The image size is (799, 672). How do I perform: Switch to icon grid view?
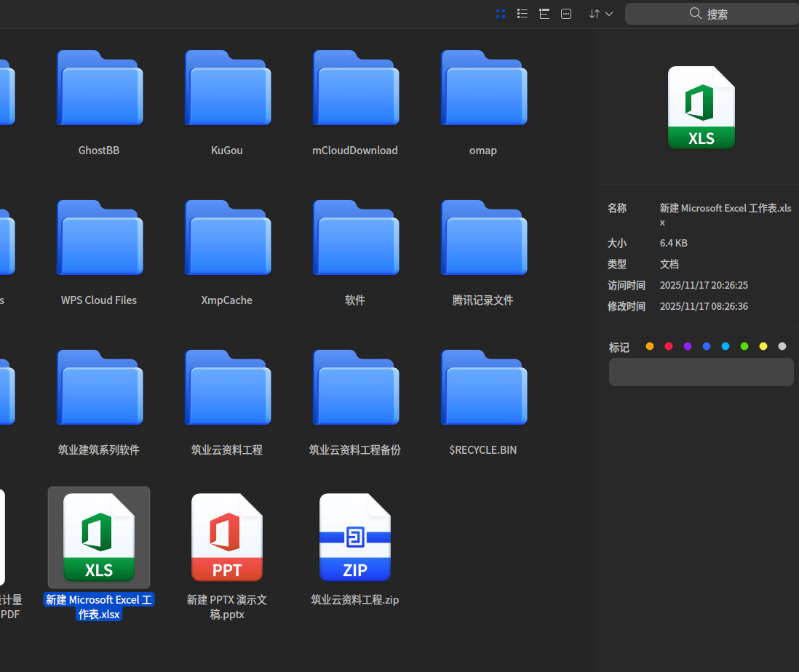coord(501,14)
